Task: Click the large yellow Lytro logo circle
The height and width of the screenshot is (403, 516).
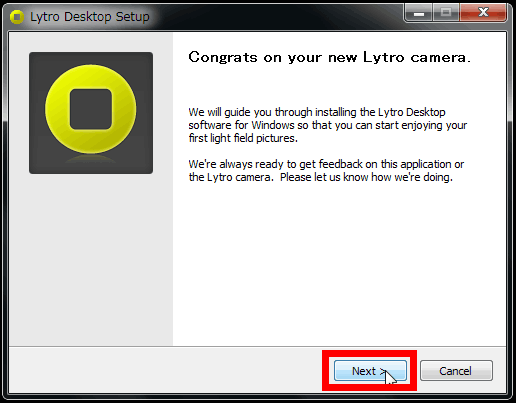Action: pos(91,109)
